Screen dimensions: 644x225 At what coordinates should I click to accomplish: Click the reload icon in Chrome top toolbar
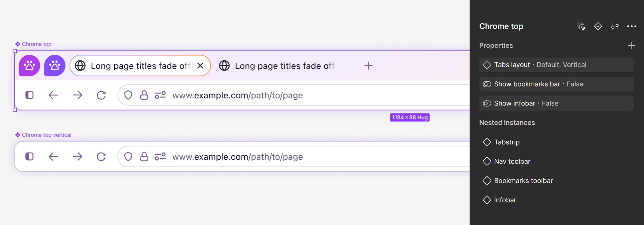click(101, 95)
